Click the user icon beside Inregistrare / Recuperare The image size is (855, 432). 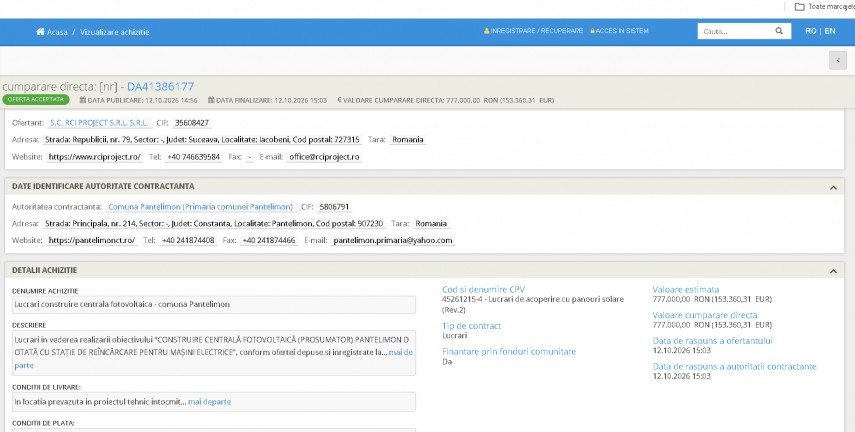[x=486, y=31]
